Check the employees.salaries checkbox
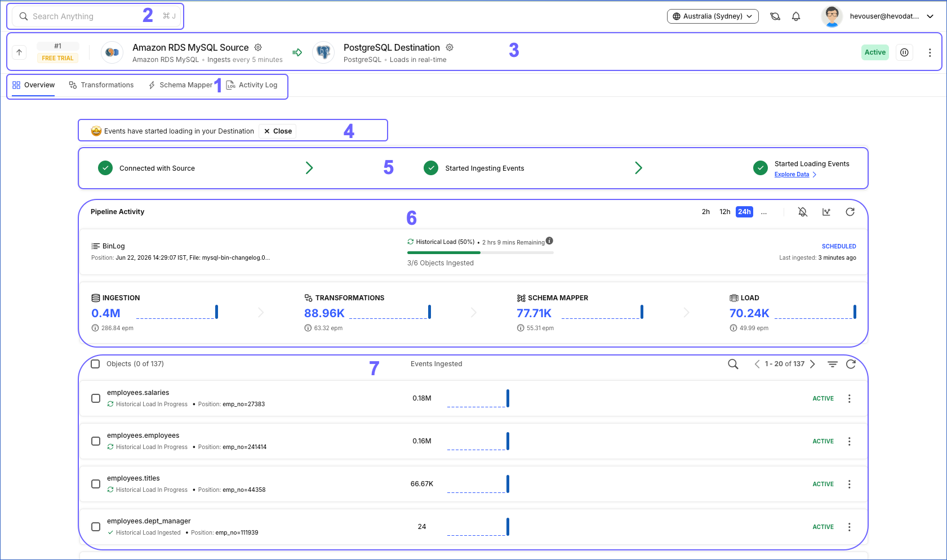This screenshot has width=947, height=560. (96, 398)
